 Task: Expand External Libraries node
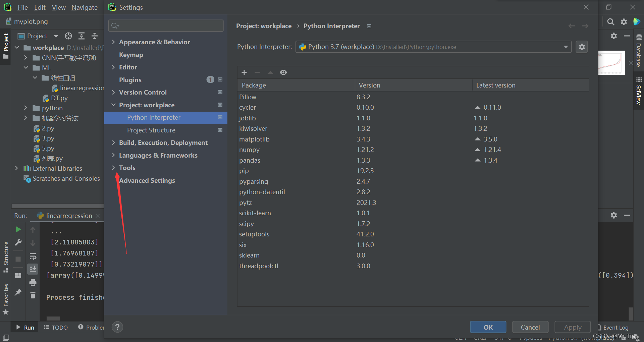16,168
